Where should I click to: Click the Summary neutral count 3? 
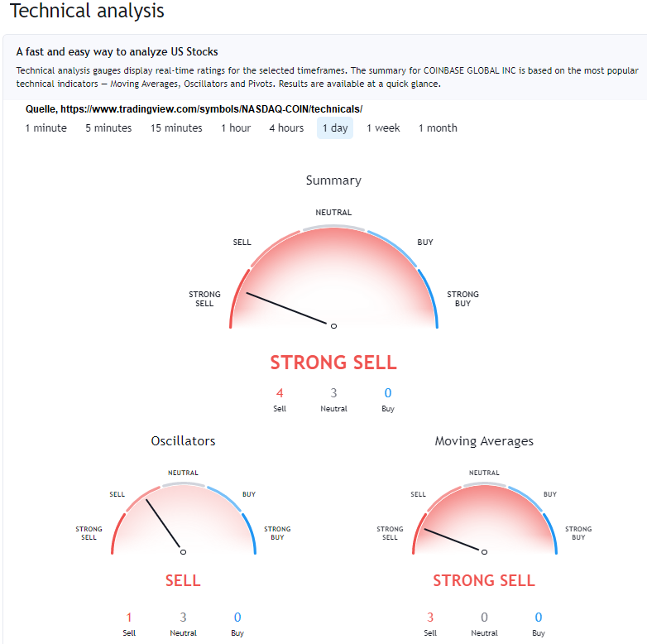[x=333, y=393]
